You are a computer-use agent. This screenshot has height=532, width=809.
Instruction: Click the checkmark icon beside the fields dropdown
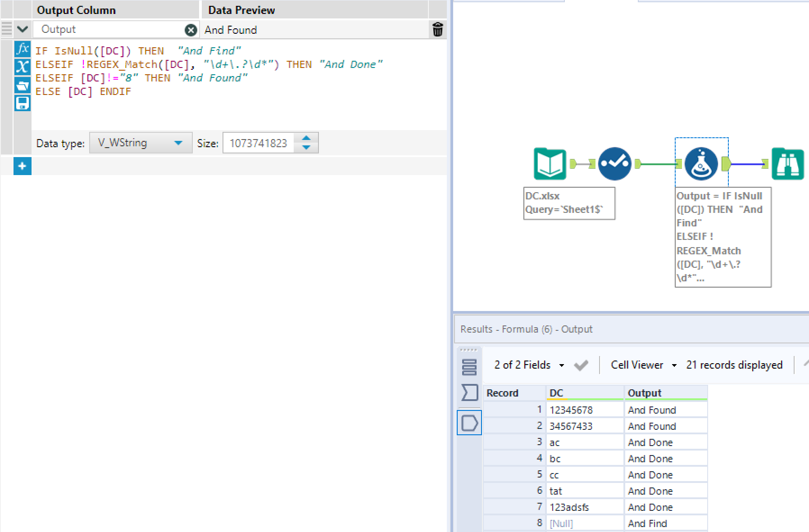(x=581, y=365)
